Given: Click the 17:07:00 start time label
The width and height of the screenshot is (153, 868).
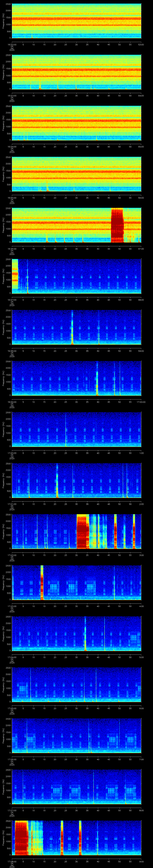Looking at the screenshot, I should click(12, 810).
